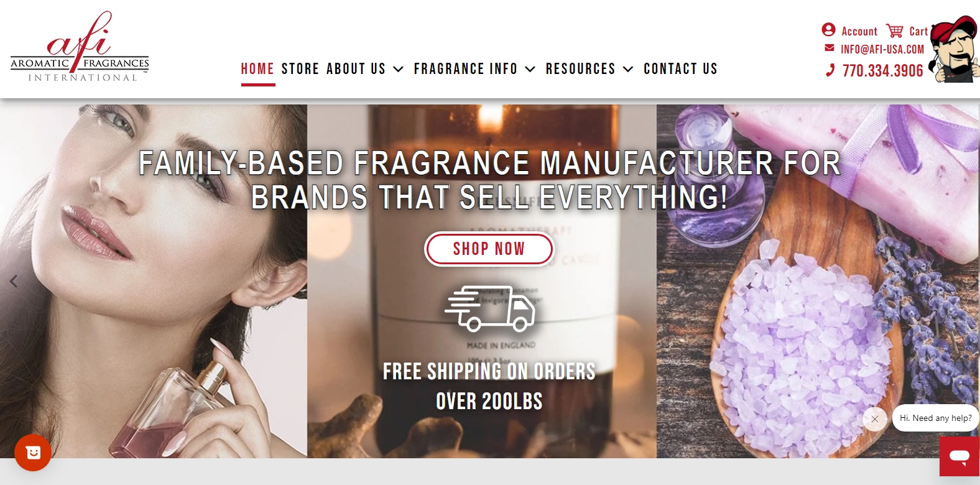The image size is (980, 485).
Task: Go to the Home menu item
Action: [257, 69]
